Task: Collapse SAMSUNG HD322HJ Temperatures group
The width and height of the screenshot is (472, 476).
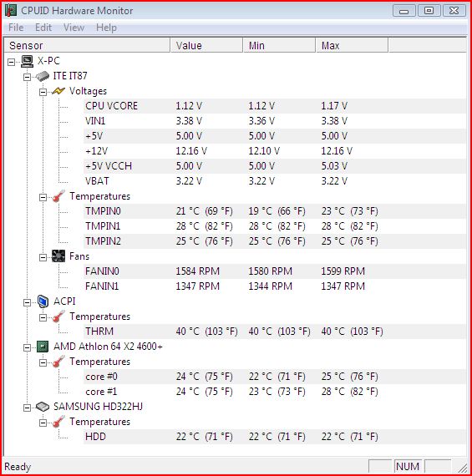Action: [43, 423]
